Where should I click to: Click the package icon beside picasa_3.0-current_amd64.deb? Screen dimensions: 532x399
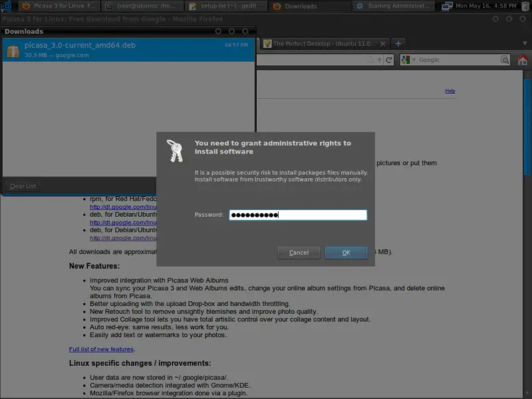[x=13, y=51]
